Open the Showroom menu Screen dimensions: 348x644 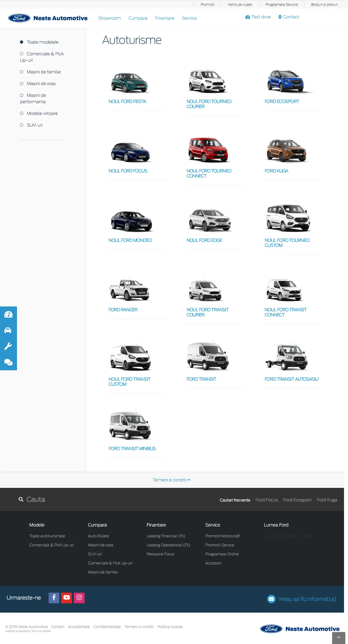pyautogui.click(x=110, y=18)
